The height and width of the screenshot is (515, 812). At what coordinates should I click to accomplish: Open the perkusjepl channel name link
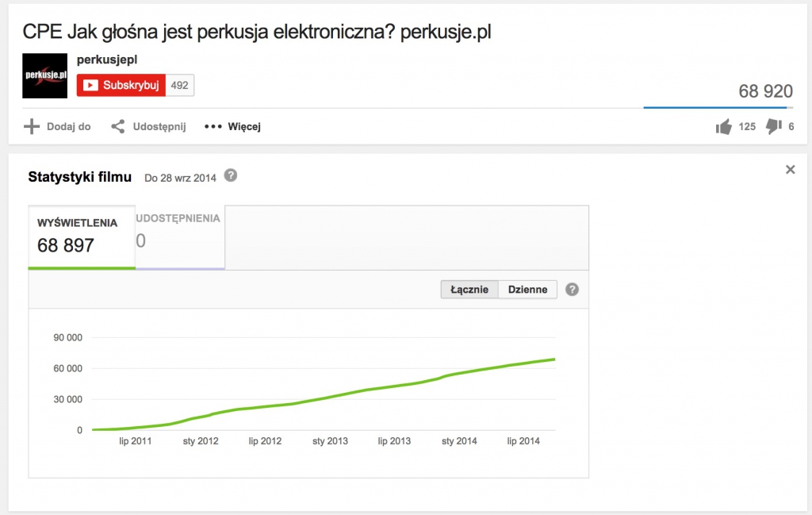[x=107, y=60]
